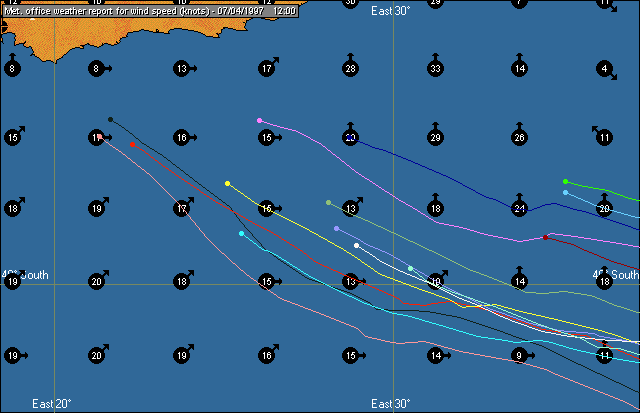Image resolution: width=640 pixels, height=413 pixels.
Task: Click the 19 knot marker on 40° South line
Action: tap(13, 282)
